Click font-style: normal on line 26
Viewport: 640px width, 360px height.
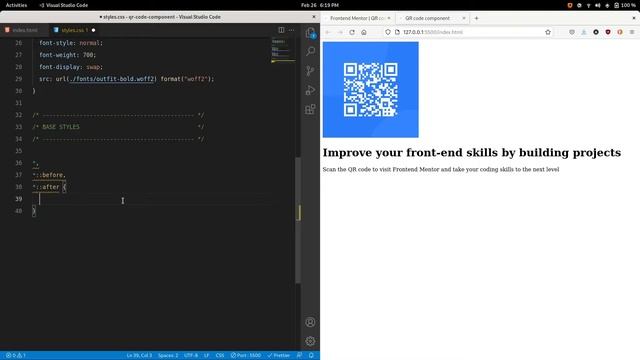coord(71,42)
